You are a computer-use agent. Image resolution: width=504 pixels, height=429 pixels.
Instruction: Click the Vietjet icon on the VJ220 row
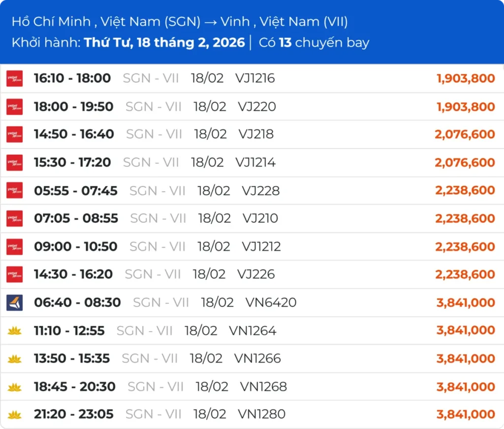coord(14,106)
